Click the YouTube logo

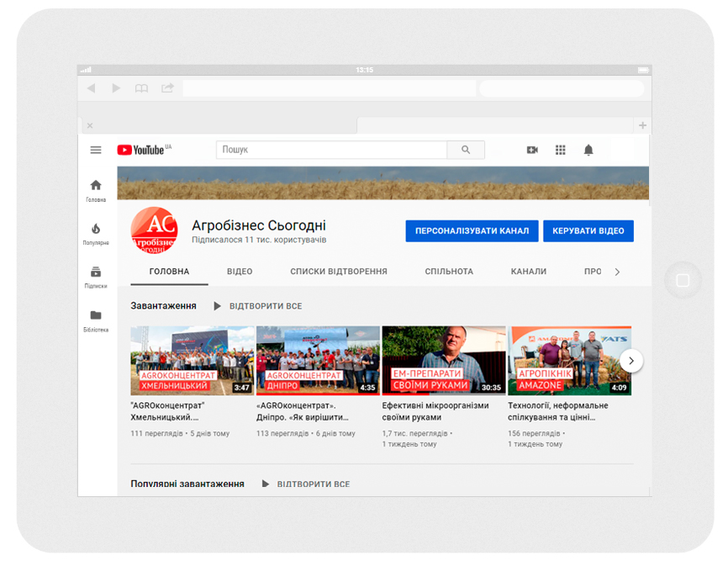(x=143, y=150)
